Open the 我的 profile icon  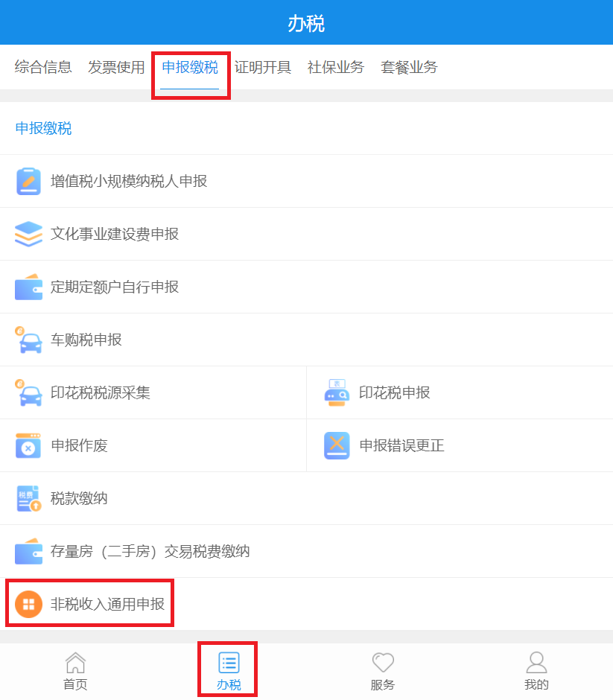tap(536, 663)
